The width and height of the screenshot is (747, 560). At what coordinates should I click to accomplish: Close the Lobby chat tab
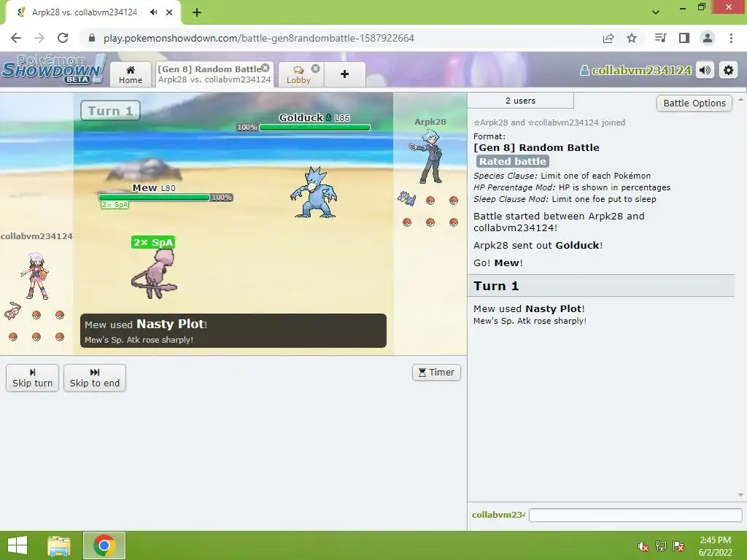315,69
